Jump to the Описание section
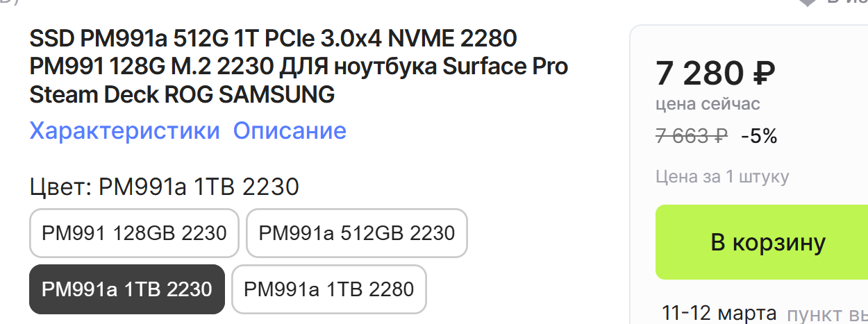The height and width of the screenshot is (324, 868). (290, 130)
